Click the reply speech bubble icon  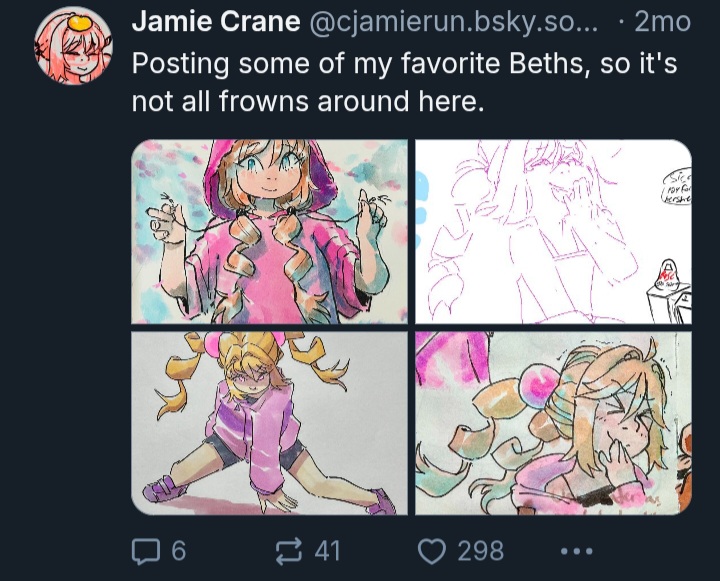[146, 551]
